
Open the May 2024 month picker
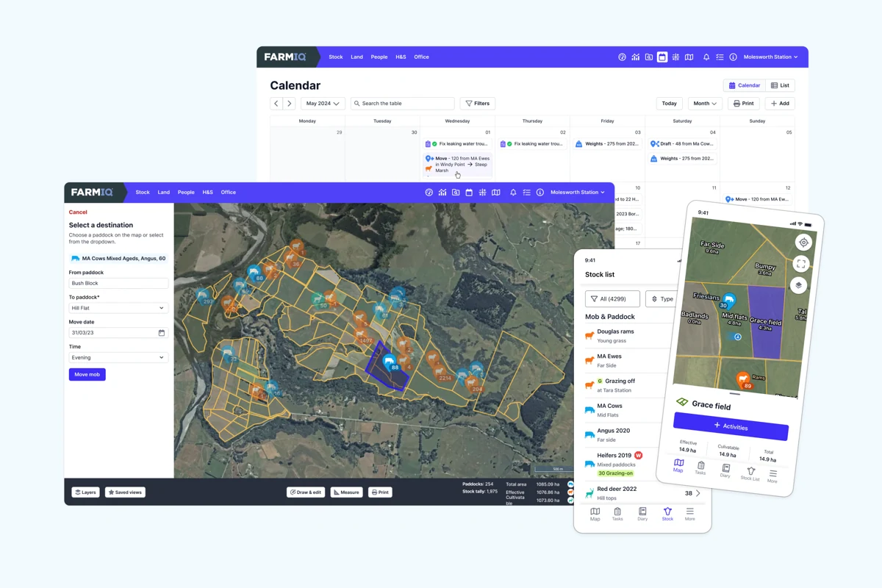[323, 104]
